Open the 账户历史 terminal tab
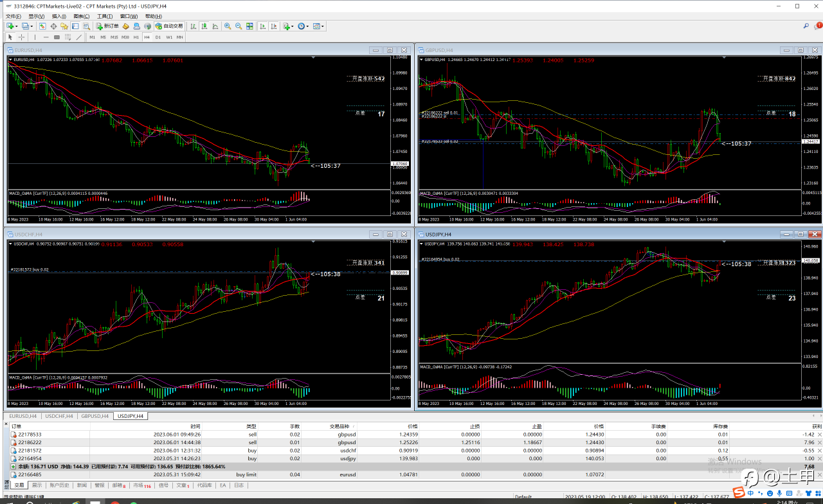This screenshot has height=504, width=823. [x=59, y=485]
